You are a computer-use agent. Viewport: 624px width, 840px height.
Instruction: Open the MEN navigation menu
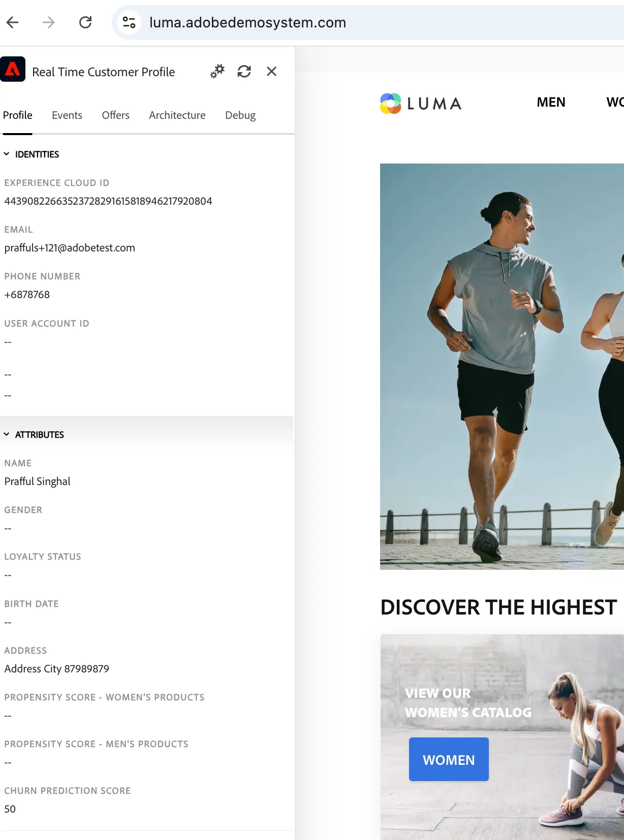[x=551, y=102]
